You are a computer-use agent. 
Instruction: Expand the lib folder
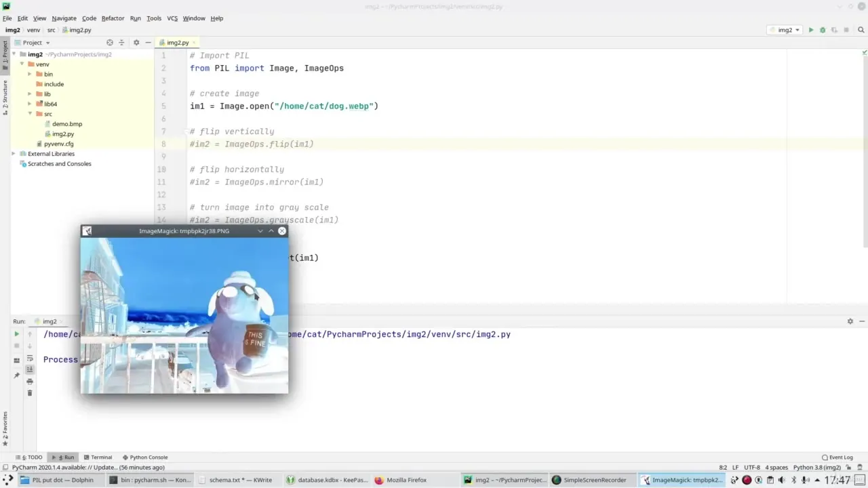pos(30,94)
